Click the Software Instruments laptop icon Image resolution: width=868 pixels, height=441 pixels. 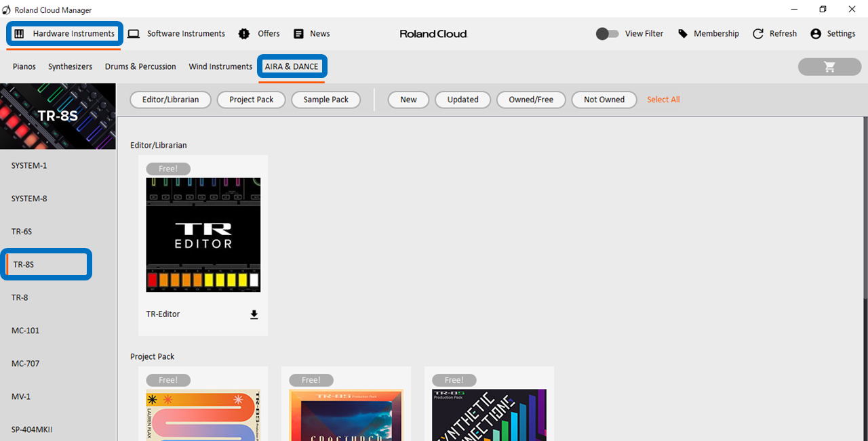134,34
